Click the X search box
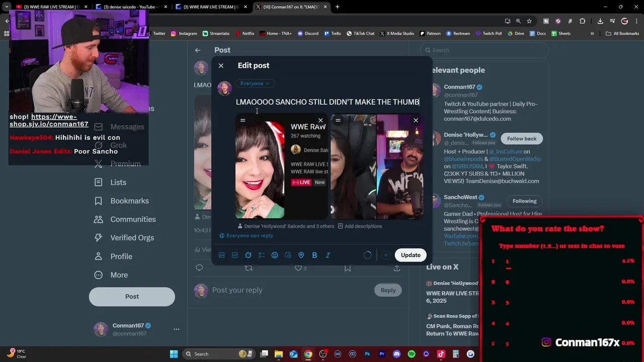Viewport: 644px width, 362px height. tap(485, 50)
